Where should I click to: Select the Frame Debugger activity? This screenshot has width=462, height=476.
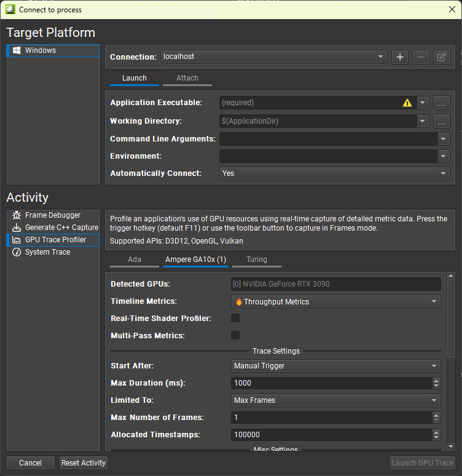[x=53, y=215]
